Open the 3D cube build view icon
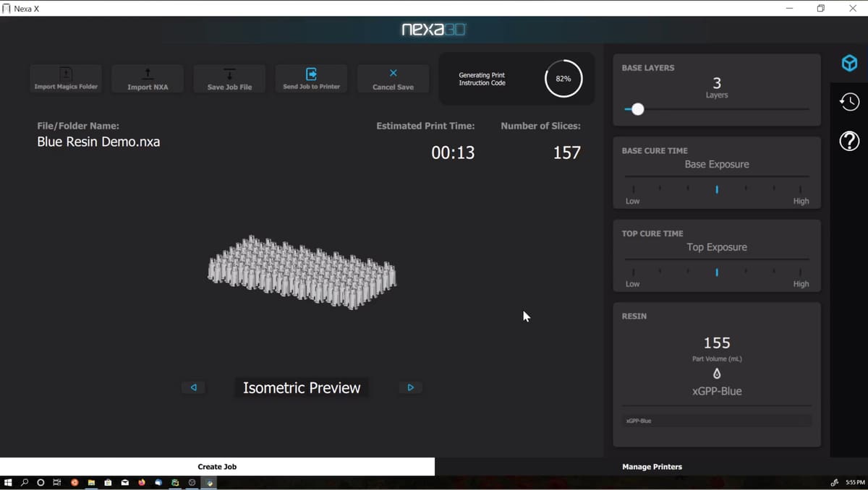Image resolution: width=868 pixels, height=490 pixels. 849,64
